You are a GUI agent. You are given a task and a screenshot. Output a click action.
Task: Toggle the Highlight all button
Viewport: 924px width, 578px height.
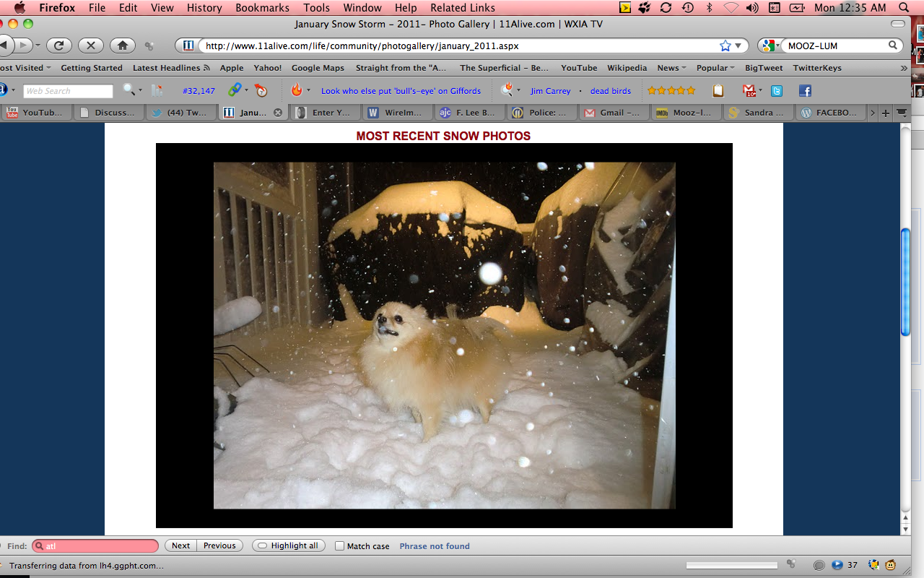click(x=288, y=545)
